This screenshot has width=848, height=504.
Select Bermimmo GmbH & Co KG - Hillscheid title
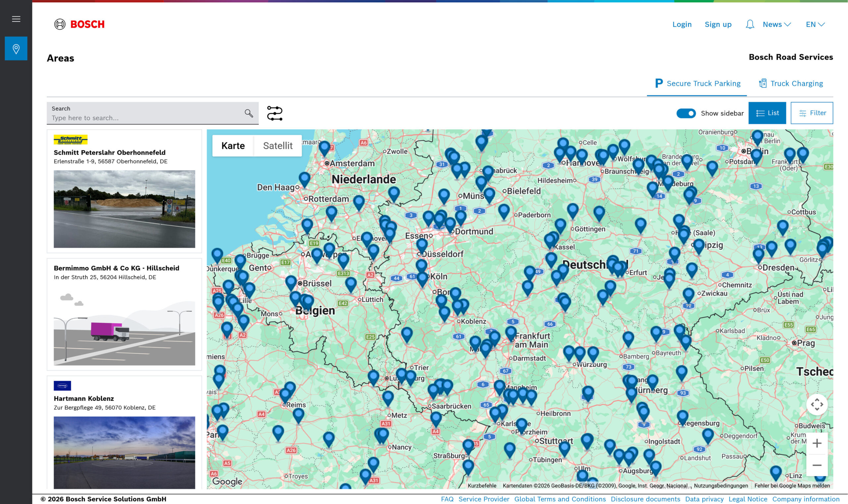[x=116, y=268]
